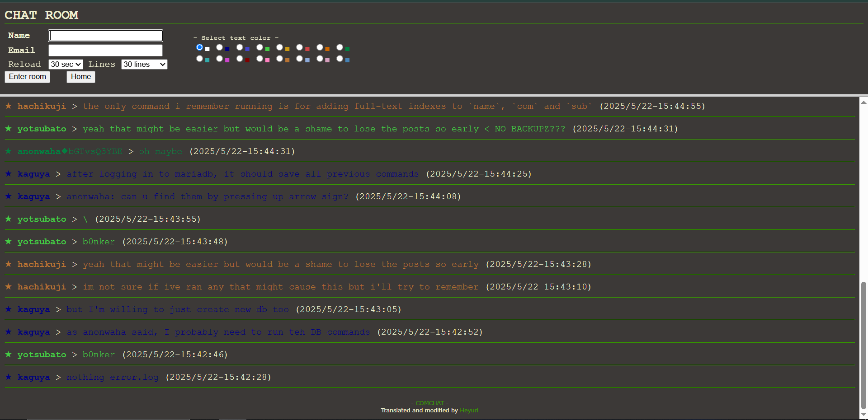The width and height of the screenshot is (868, 420).
Task: Open the COMCHAT footer link
Action: (x=429, y=403)
